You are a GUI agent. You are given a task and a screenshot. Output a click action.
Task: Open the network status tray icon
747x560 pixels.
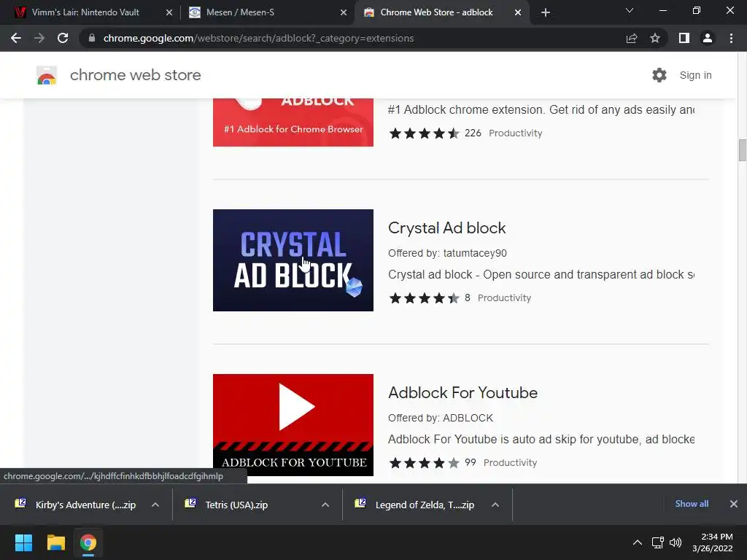point(658,542)
